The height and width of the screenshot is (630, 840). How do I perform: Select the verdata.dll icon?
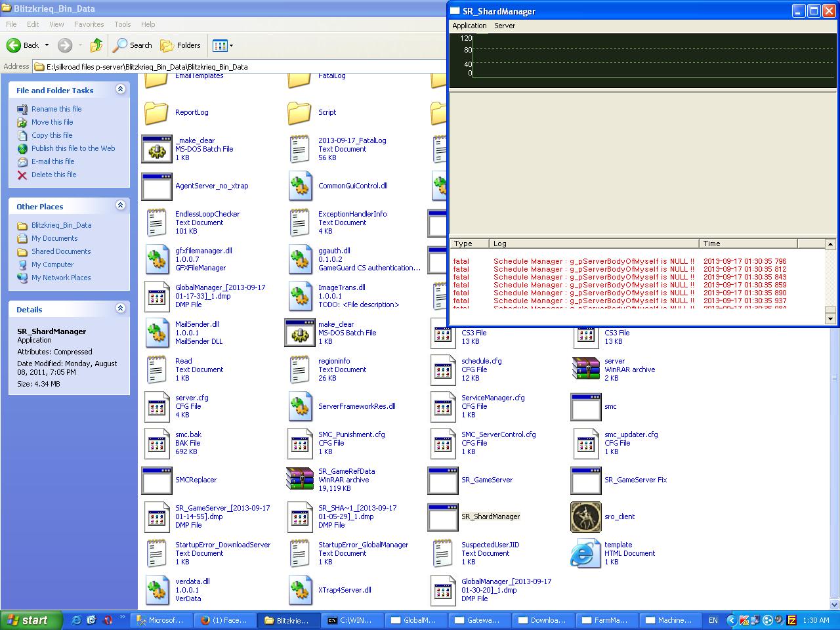pos(157,590)
